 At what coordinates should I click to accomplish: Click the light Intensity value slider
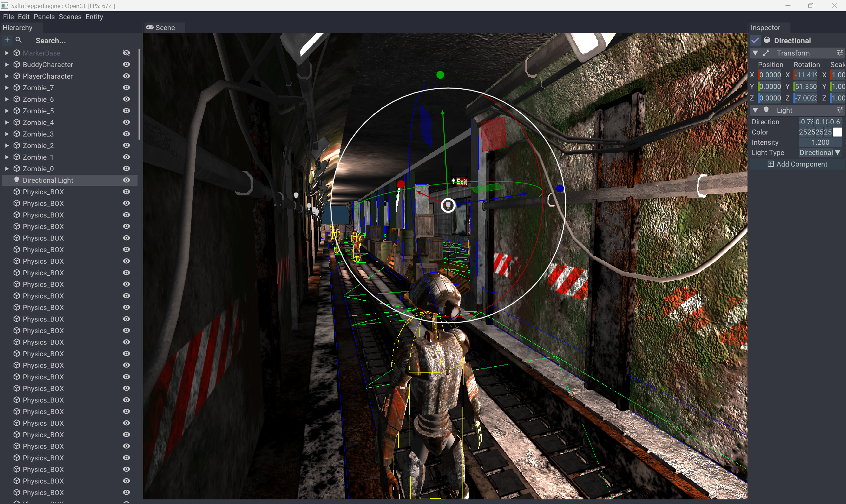tap(820, 142)
